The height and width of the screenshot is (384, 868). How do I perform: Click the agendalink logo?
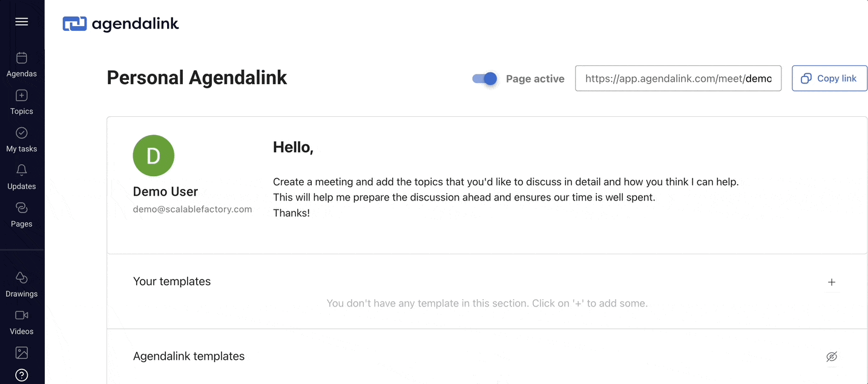click(121, 24)
